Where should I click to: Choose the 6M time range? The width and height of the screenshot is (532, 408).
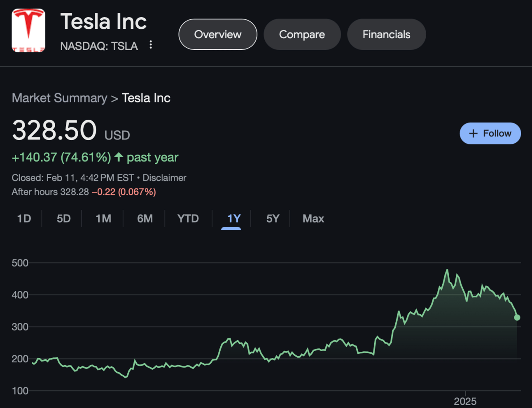[x=145, y=218]
